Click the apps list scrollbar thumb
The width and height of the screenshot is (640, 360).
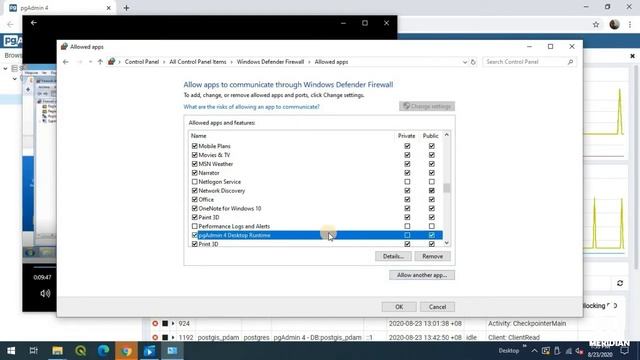point(447,187)
